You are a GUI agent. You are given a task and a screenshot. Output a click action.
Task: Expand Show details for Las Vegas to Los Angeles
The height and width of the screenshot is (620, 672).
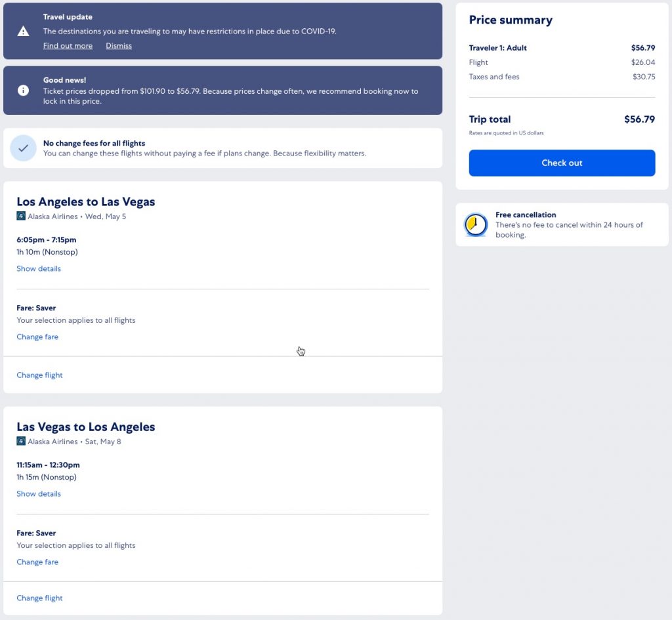[x=39, y=493]
